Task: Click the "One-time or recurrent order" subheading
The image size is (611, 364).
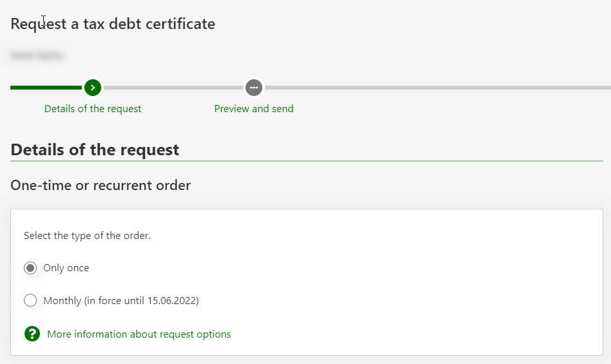Action: tap(101, 186)
